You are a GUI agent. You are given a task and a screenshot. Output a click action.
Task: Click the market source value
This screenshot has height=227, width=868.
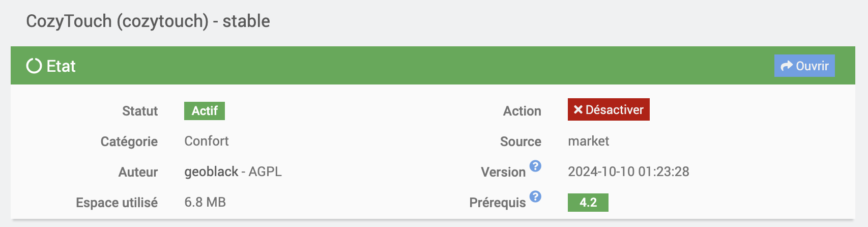[x=589, y=141]
